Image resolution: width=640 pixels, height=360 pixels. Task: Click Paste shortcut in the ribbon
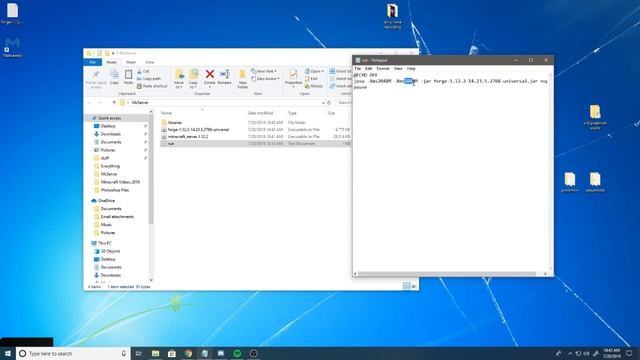point(152,86)
